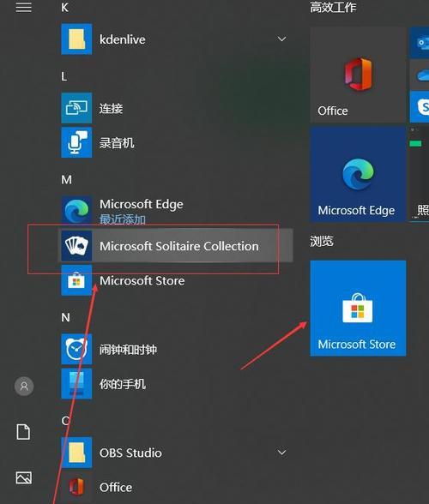
Task: Expand the OBS Studio folder chevron
Action: click(x=282, y=453)
